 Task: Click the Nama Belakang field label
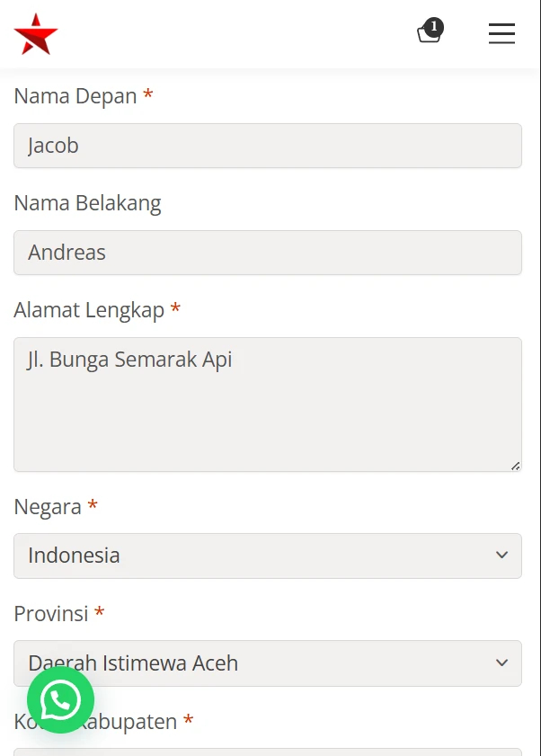(87, 203)
